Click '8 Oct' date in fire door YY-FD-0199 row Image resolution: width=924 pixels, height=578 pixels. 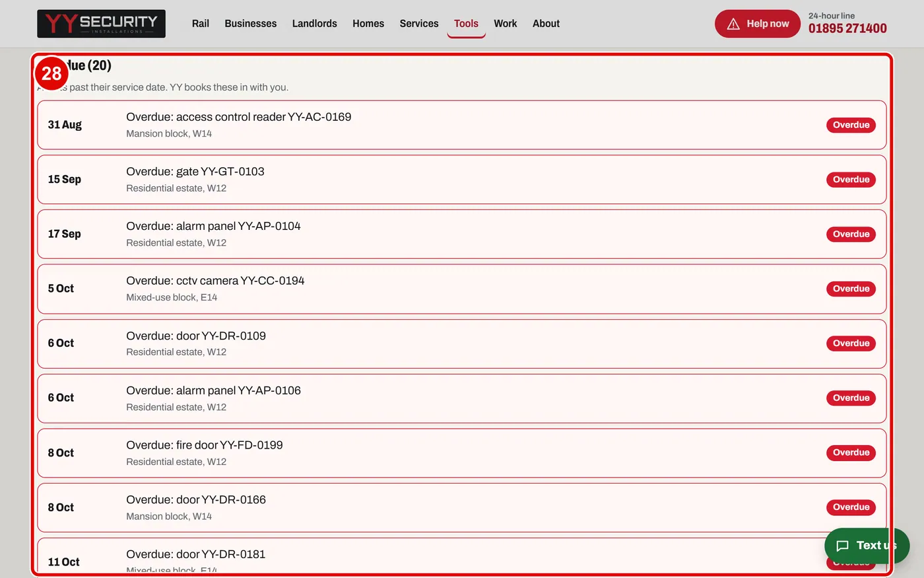click(x=61, y=453)
